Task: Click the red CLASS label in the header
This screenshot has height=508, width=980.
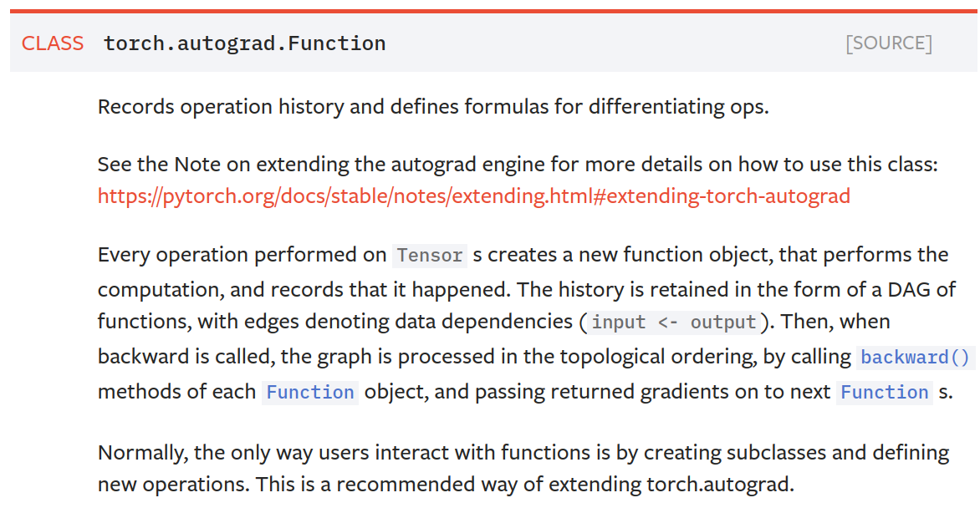Action: point(53,43)
